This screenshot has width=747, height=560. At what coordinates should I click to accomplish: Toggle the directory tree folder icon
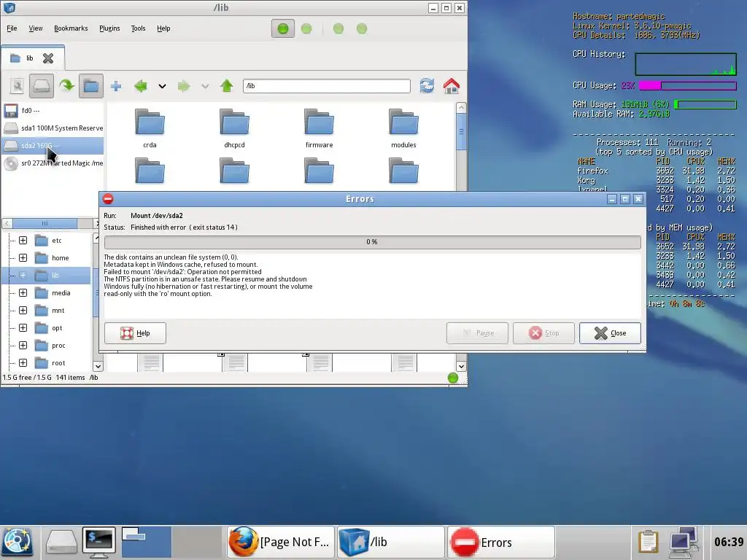point(91,86)
